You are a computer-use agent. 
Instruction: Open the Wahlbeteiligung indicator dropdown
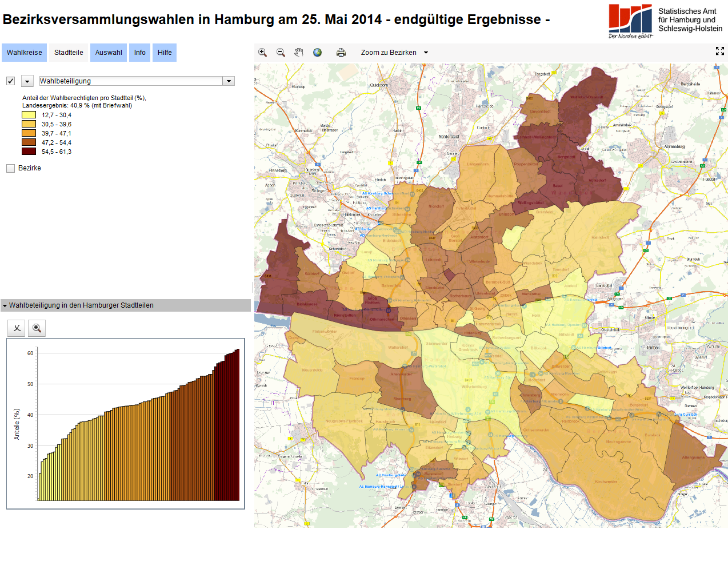coord(229,81)
